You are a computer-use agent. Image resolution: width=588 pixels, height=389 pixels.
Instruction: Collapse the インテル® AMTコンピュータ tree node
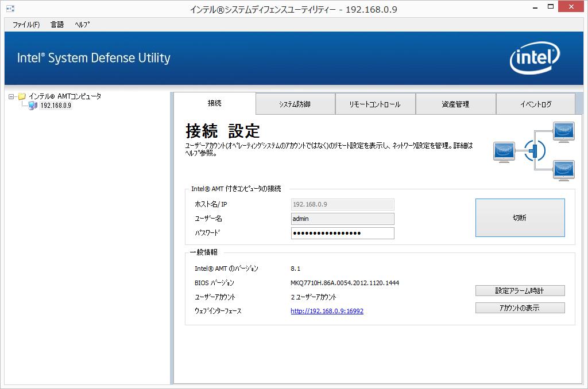pyautogui.click(x=11, y=97)
